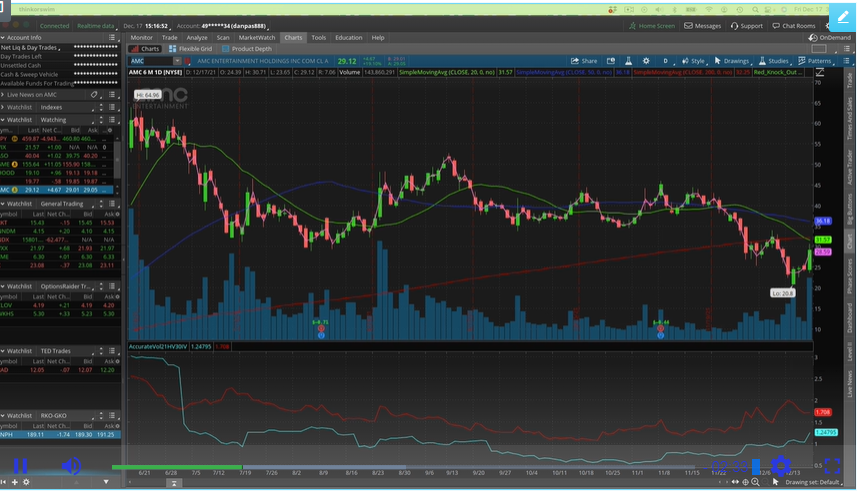Image resolution: width=857 pixels, height=492 pixels.
Task: Seek on the video progress bar
Action: tap(403, 467)
